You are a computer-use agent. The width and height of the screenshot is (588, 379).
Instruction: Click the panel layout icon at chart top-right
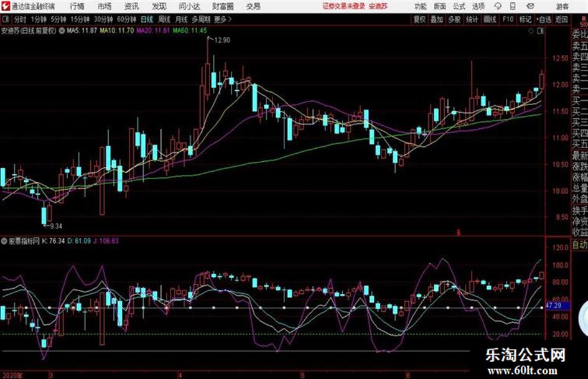[540, 31]
